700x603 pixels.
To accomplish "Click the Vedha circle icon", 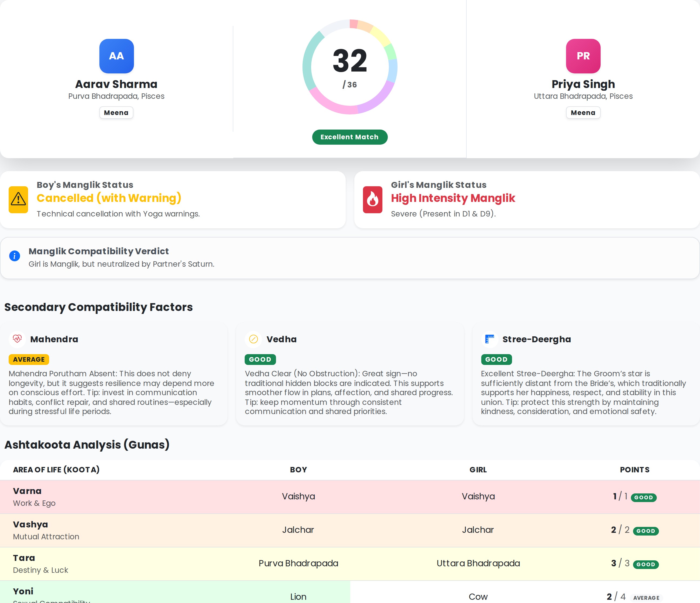I will coord(253,339).
